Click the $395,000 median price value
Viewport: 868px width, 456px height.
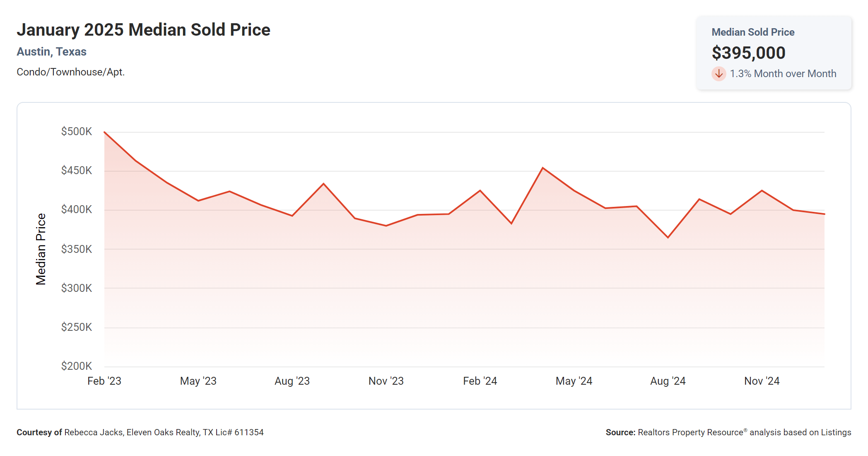point(748,53)
